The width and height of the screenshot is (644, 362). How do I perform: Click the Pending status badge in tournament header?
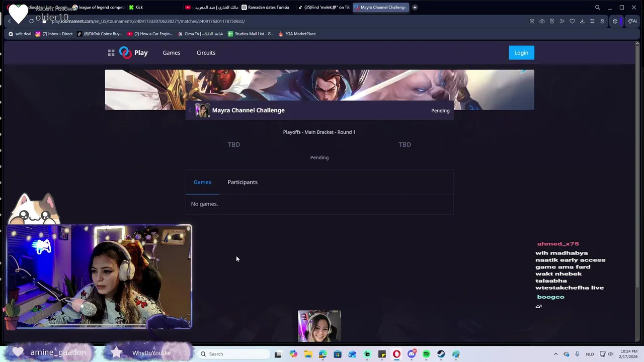click(440, 111)
